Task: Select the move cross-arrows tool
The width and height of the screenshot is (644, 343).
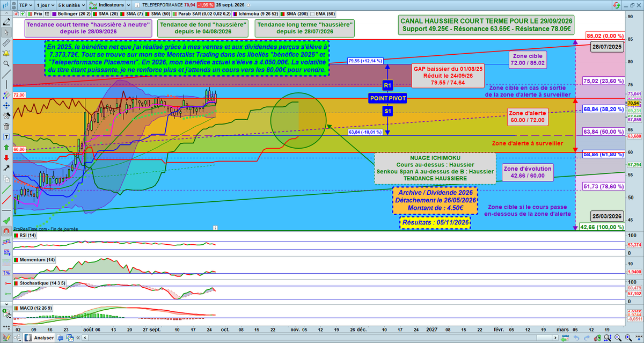Action: (x=6, y=105)
